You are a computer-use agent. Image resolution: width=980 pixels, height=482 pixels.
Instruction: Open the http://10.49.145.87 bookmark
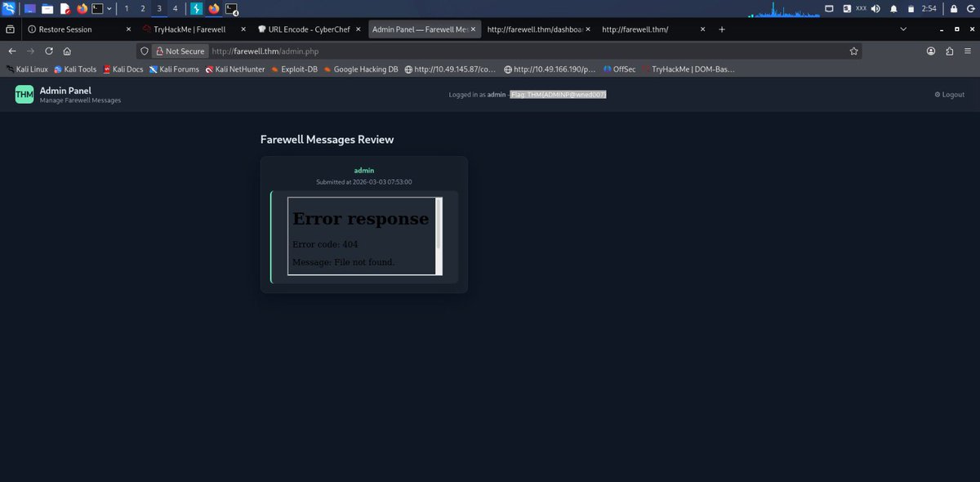(450, 69)
